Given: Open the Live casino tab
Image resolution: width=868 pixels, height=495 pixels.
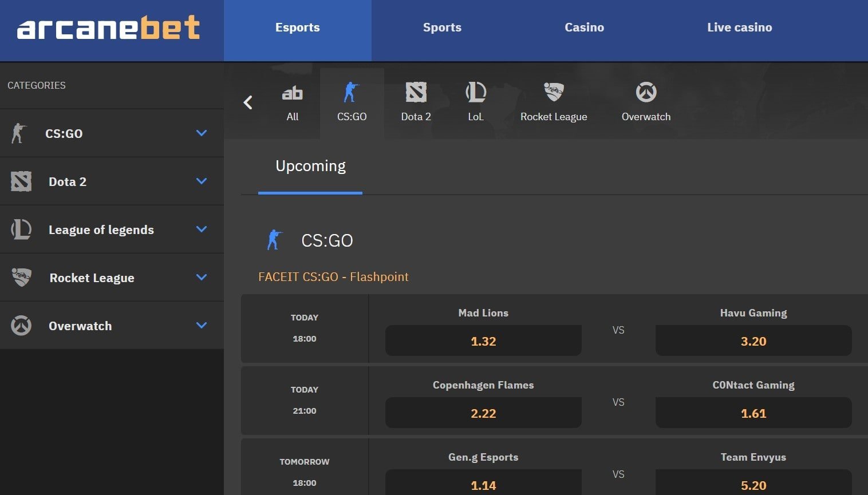Looking at the screenshot, I should point(739,27).
